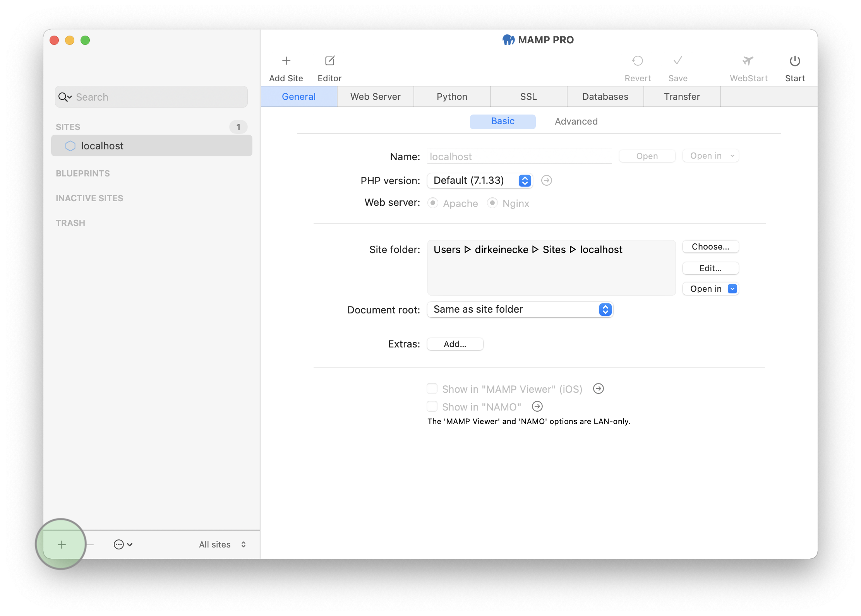Launch WebStart via the airplane icon
Image resolution: width=861 pixels, height=616 pixels.
(748, 61)
